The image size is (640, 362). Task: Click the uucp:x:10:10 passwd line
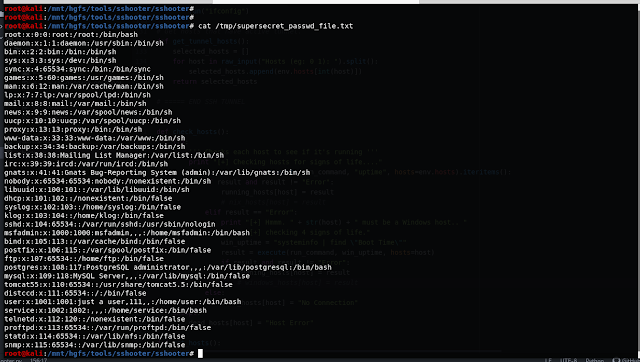tap(92, 121)
